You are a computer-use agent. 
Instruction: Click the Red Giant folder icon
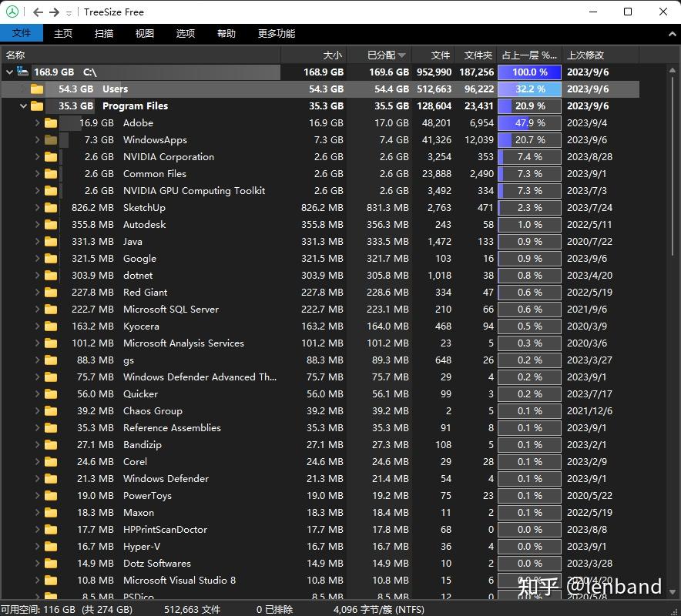tap(51, 292)
